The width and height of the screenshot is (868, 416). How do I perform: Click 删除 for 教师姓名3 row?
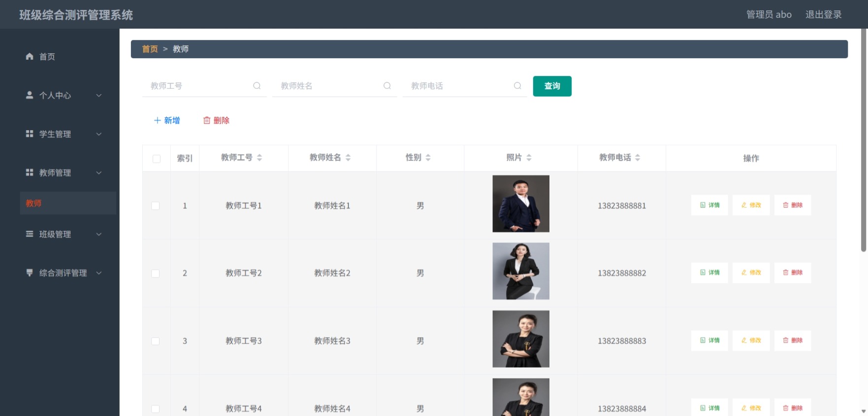click(x=793, y=341)
